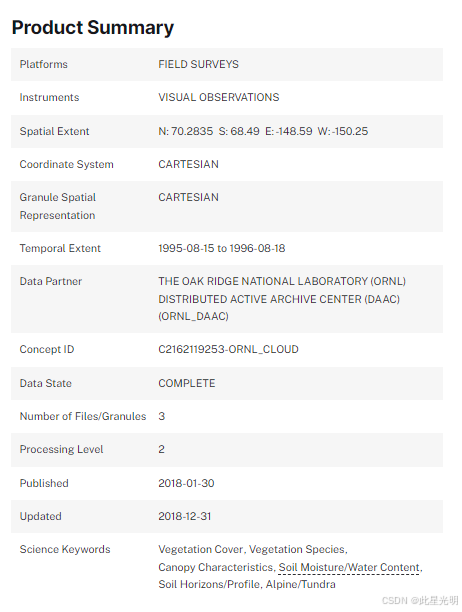Click the Spatial Extent coordinates text

263,131
